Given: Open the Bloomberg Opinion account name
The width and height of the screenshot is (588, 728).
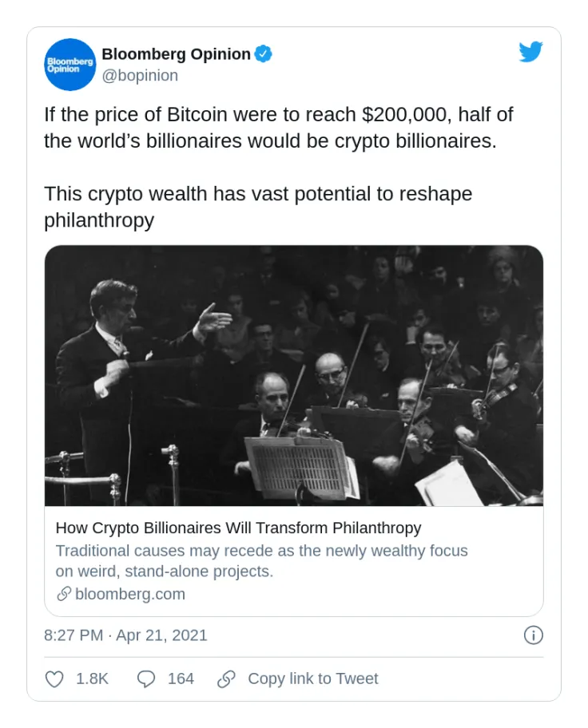Looking at the screenshot, I should click(176, 54).
